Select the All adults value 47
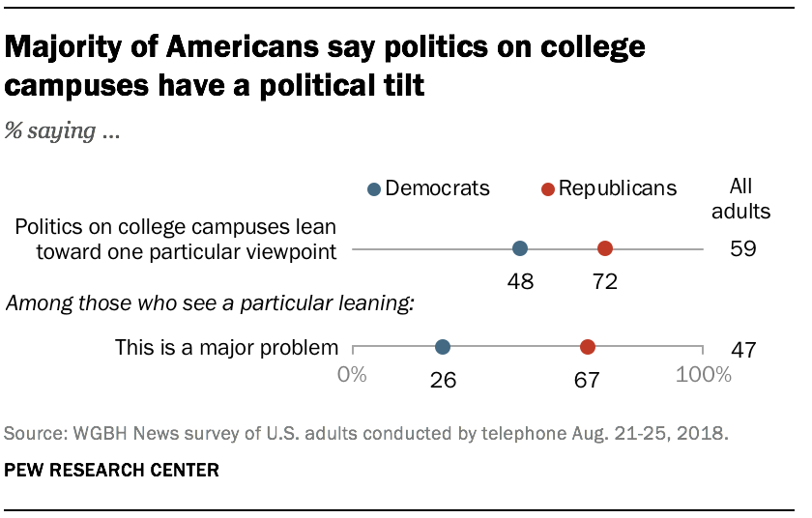 point(742,349)
